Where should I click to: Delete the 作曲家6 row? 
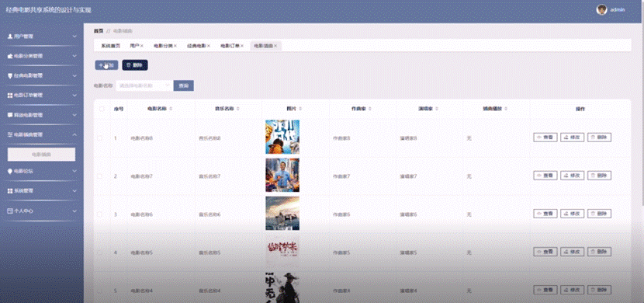pyautogui.click(x=599, y=214)
